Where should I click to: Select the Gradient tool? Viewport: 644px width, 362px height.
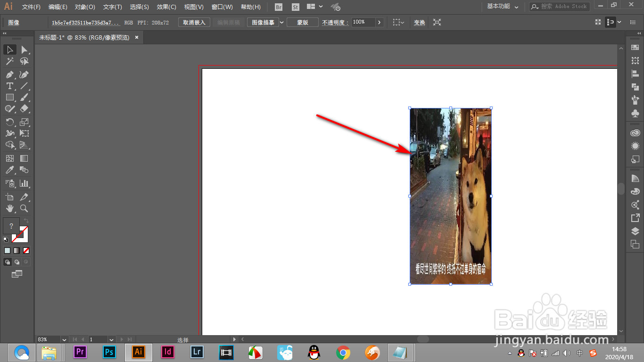[x=24, y=158]
